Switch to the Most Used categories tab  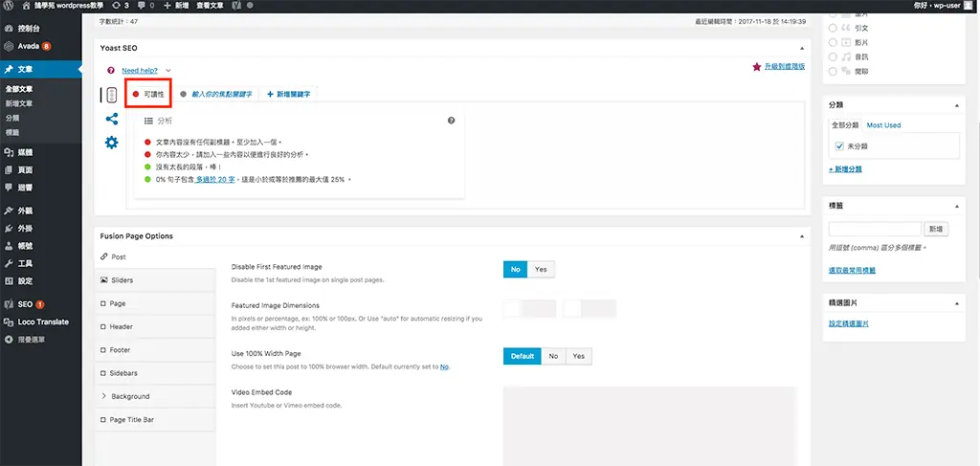tap(883, 125)
